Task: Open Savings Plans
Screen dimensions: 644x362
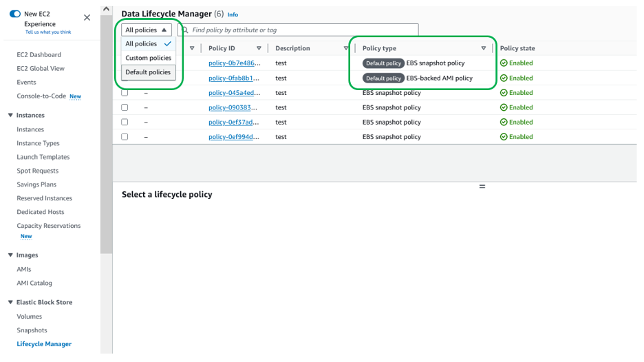Action: 36,184
